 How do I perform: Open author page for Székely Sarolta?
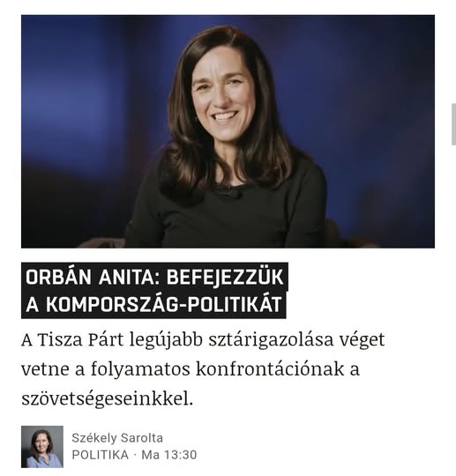point(117,438)
